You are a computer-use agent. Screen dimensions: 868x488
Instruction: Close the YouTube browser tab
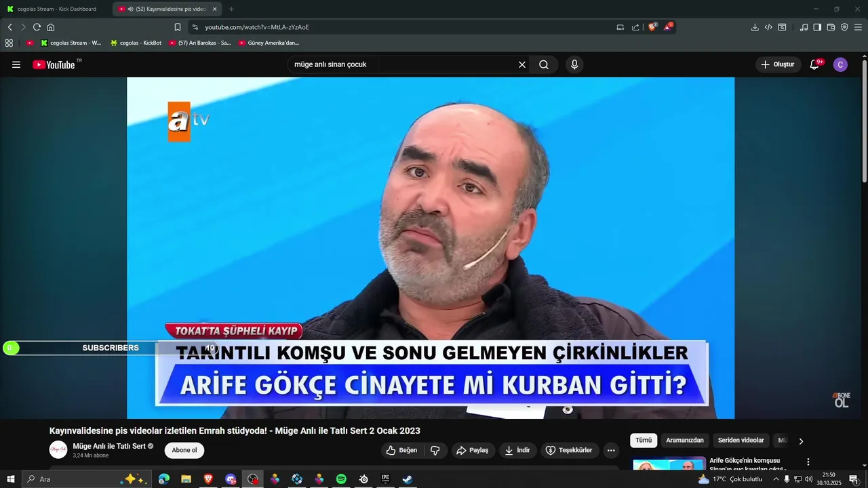[215, 9]
